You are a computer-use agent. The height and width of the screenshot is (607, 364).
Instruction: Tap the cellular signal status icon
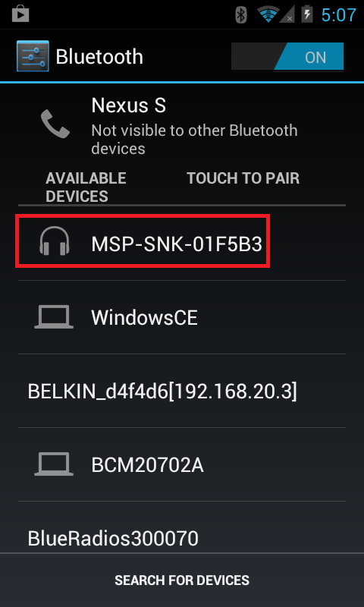287,14
